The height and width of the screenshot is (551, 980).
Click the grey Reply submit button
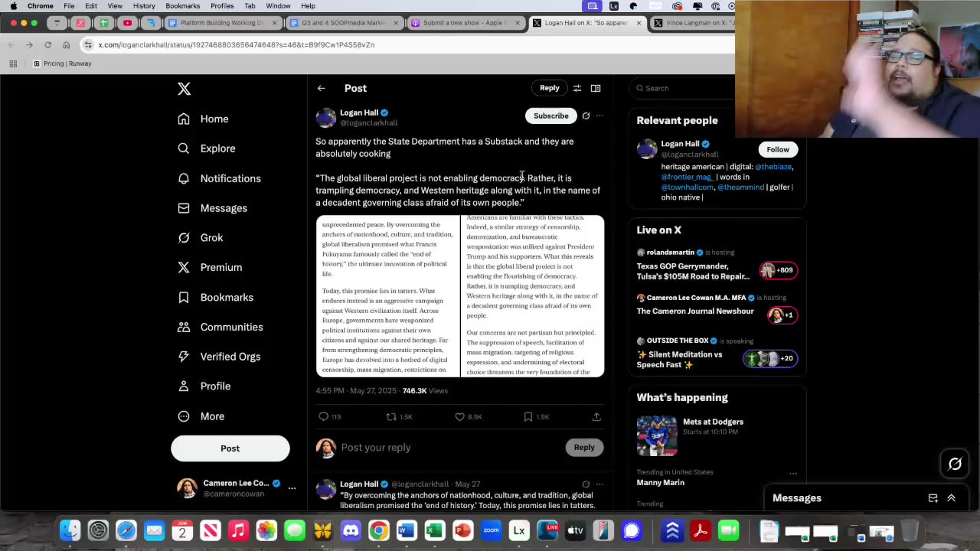[584, 448]
